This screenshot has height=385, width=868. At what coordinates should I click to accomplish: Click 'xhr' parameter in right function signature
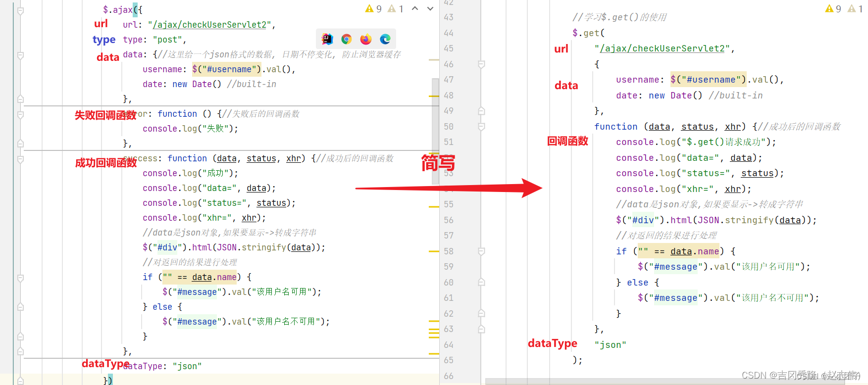point(733,127)
